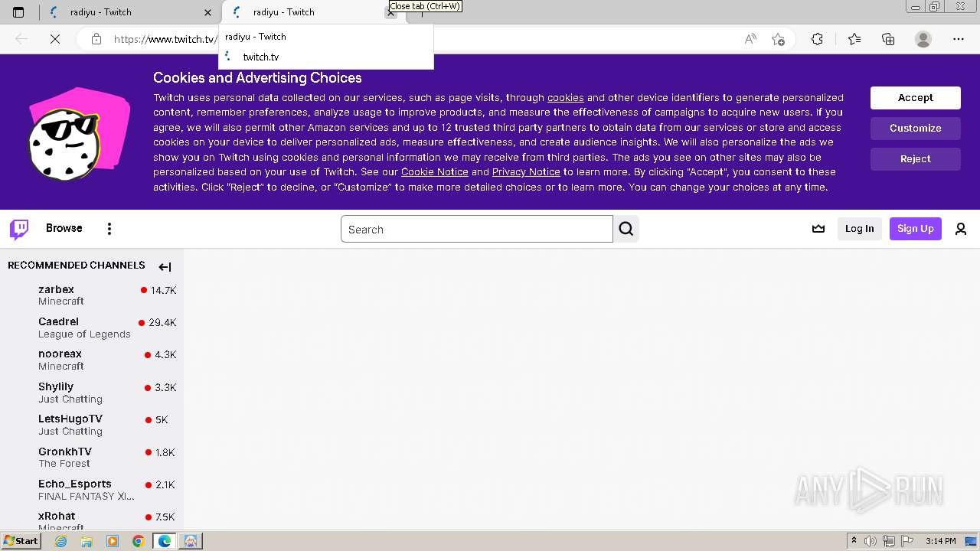The image size is (980, 551).
Task: Open the taskbar media player icon
Action: tap(113, 541)
